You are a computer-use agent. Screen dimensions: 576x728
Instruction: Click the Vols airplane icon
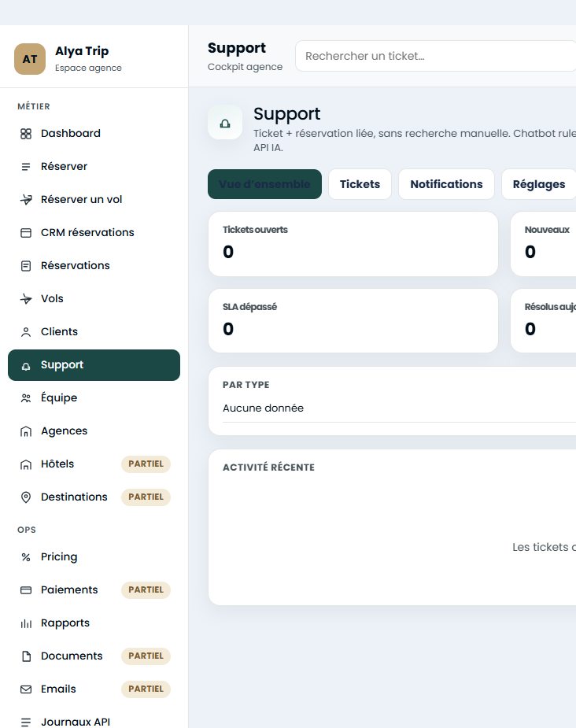tap(26, 299)
